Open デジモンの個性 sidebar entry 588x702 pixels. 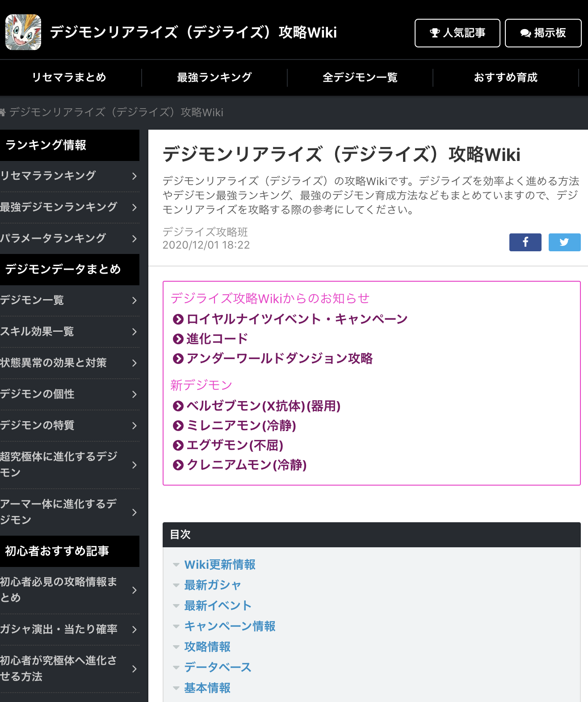point(70,394)
